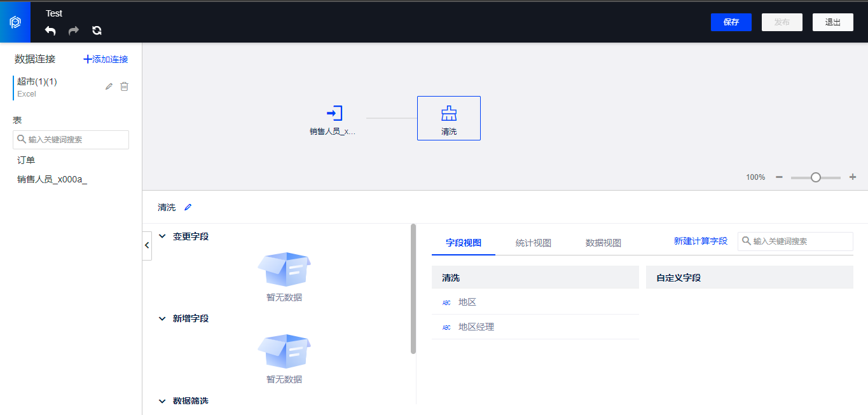This screenshot has height=415, width=868.
Task: Select the 订单 table
Action: [26, 160]
